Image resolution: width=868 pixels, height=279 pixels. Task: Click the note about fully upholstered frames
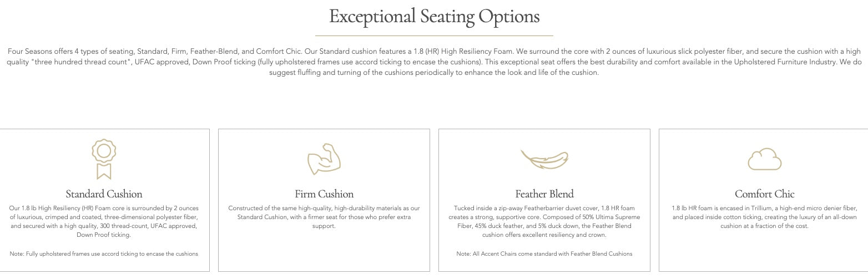[104, 253]
